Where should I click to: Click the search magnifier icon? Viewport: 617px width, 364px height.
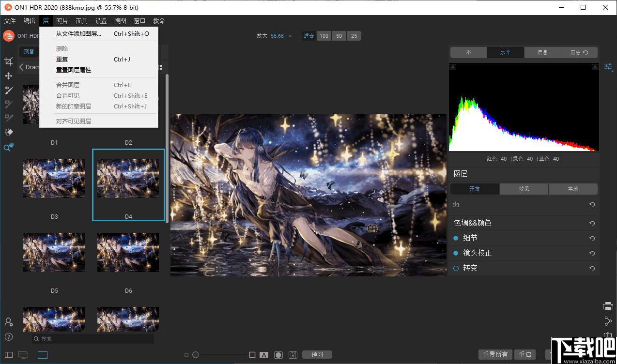37,339
